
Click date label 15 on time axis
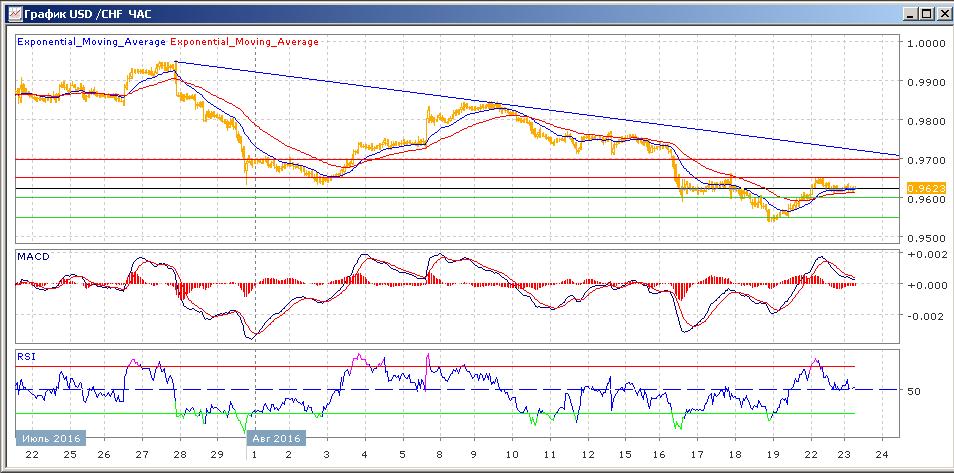(x=624, y=455)
